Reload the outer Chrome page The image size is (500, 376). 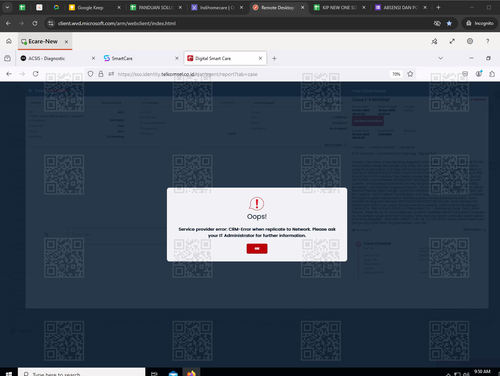tap(35, 23)
